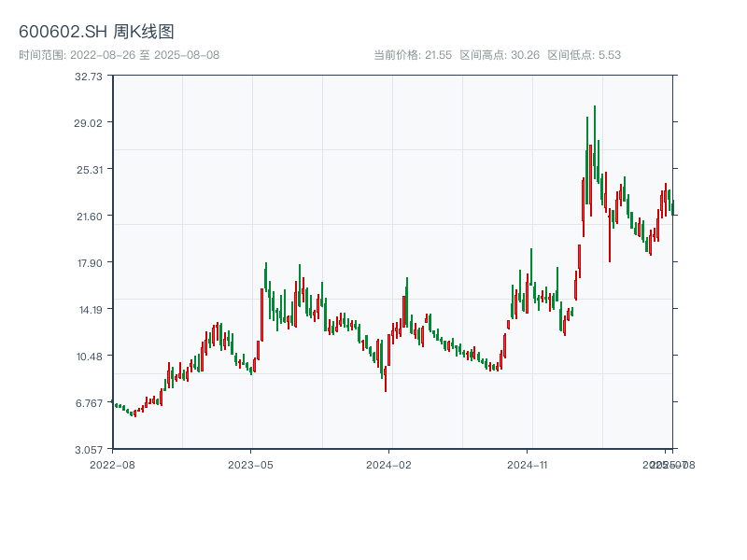Click the 25.31 y-axis price label
Image resolution: width=747 pixels, height=560 pixels.
[x=89, y=170]
